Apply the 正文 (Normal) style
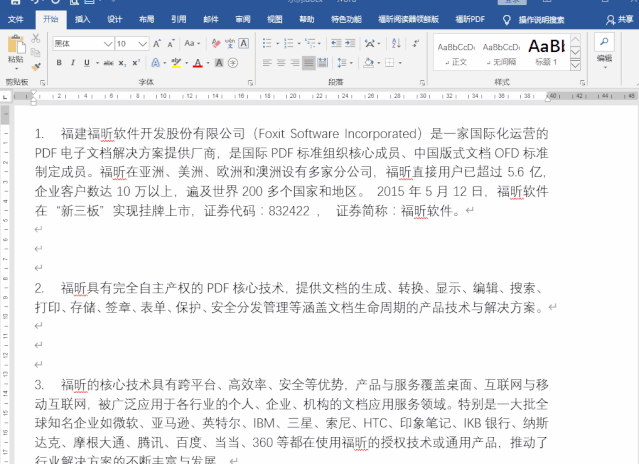Image resolution: width=639 pixels, height=464 pixels. pos(456,53)
